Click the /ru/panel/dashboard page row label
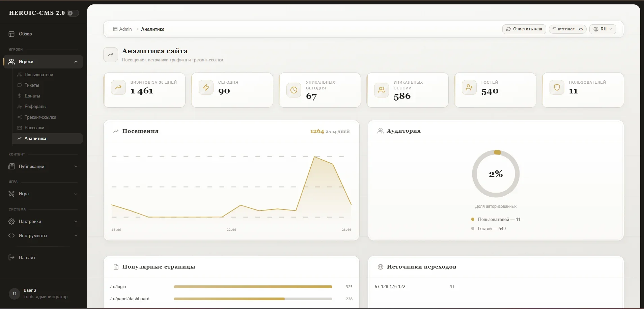This screenshot has width=644, height=309. pyautogui.click(x=130, y=299)
